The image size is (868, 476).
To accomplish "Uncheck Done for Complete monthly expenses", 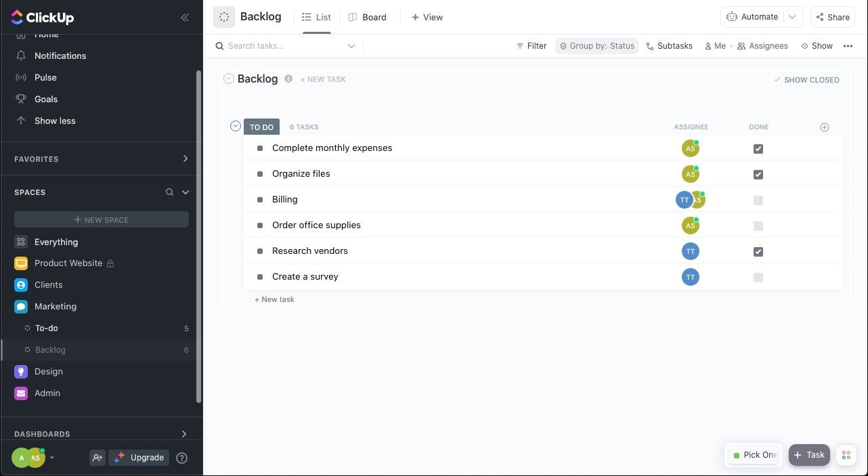I will point(758,149).
